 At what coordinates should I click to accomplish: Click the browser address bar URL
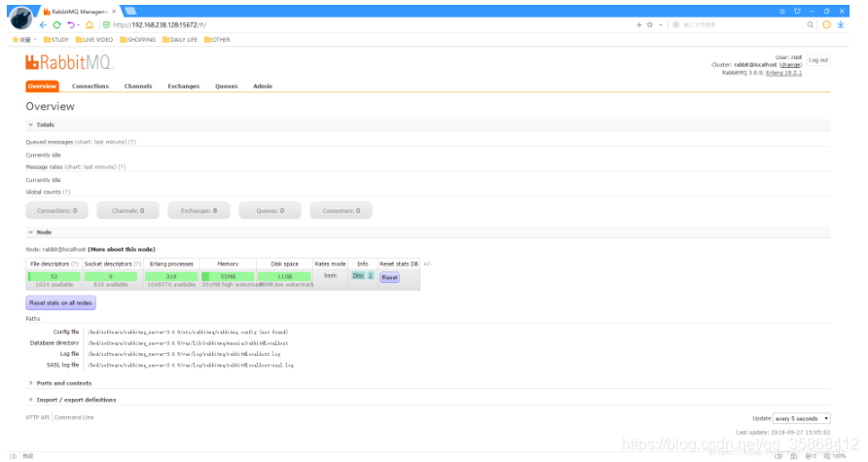(160, 25)
